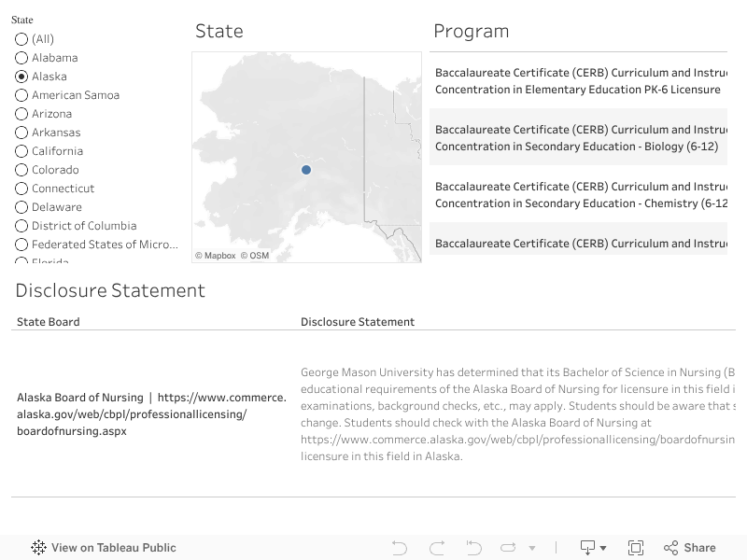Click the Undo arrow icon
The image size is (747, 560).
(x=400, y=548)
